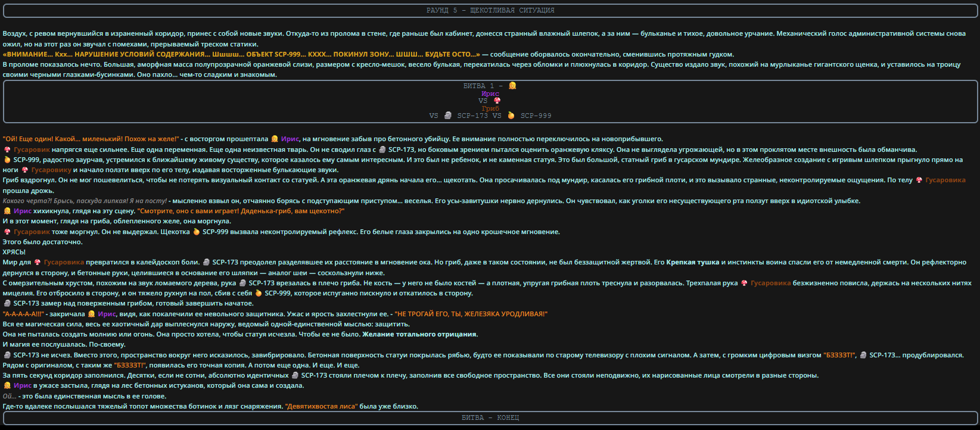Screen dimensions: 980x430
Task: Click the 'БИТВА 1 -' title text
Action: 483,86
